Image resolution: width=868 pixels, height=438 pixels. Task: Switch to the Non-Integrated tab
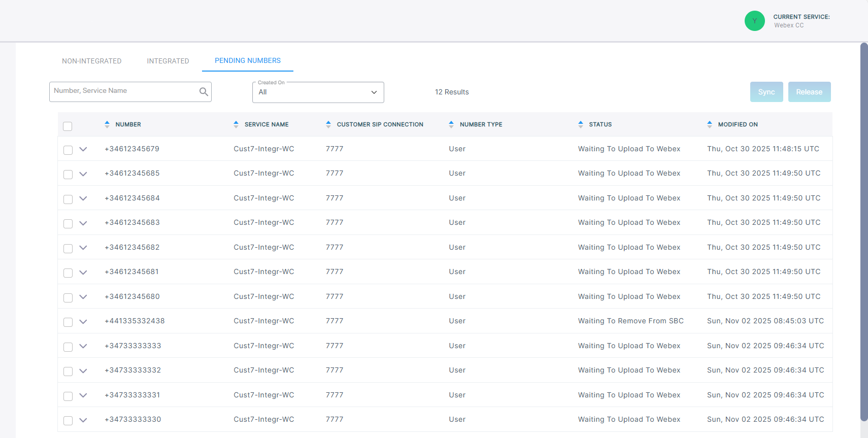coord(92,61)
